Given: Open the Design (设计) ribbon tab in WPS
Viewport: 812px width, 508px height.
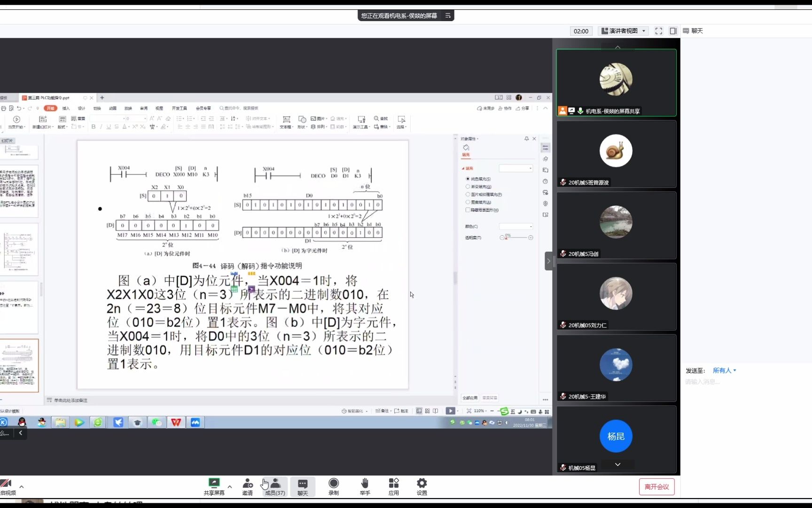Looking at the screenshot, I should click(81, 108).
